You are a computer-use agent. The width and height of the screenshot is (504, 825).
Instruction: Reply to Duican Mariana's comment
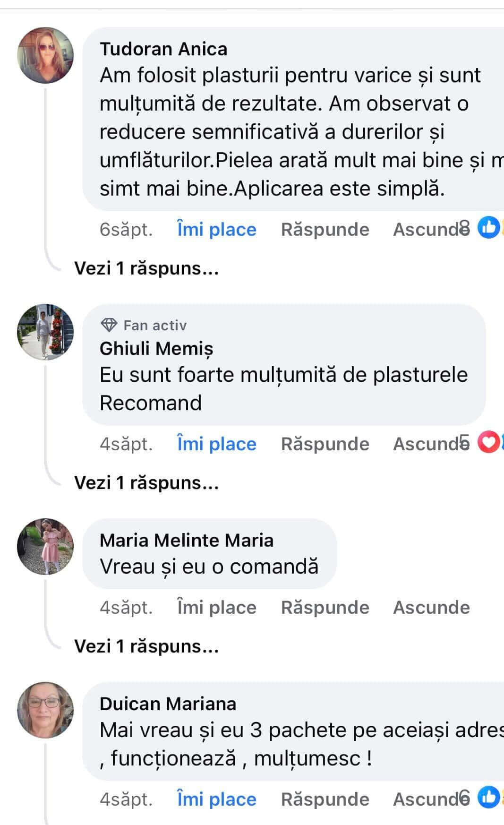[x=325, y=799]
